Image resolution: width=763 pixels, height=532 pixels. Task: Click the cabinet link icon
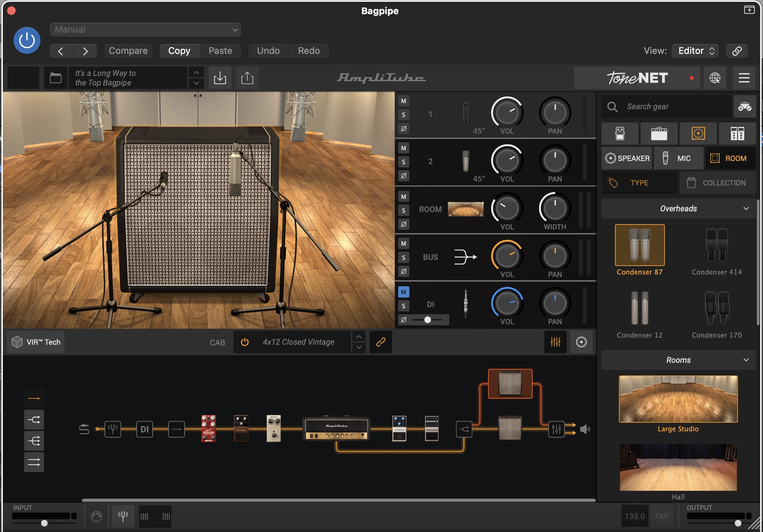pyautogui.click(x=381, y=342)
